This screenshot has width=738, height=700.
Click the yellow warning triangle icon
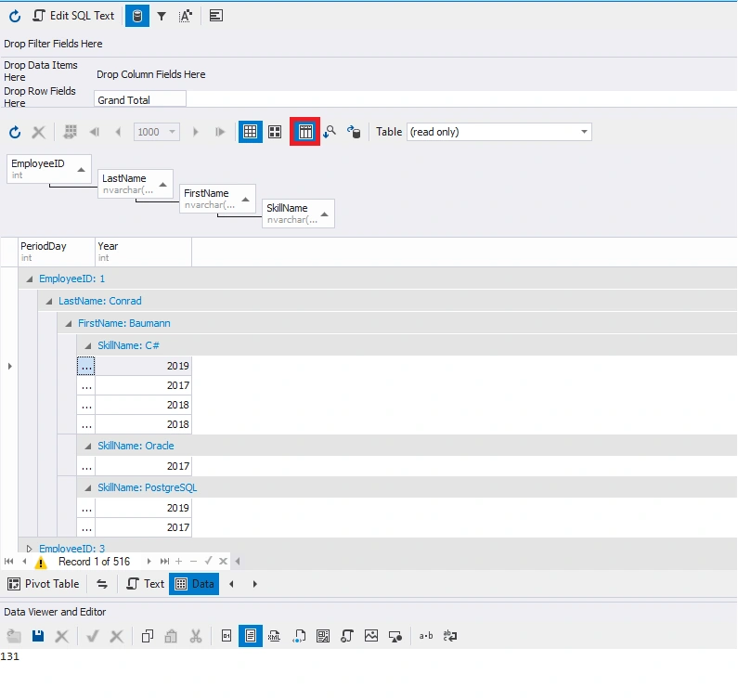41,562
